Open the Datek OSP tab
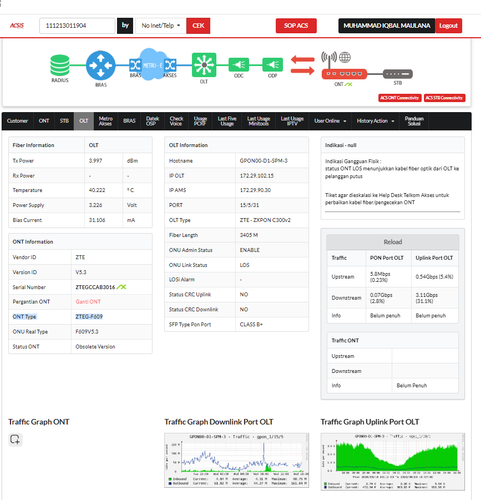481x500 pixels. tap(152, 121)
